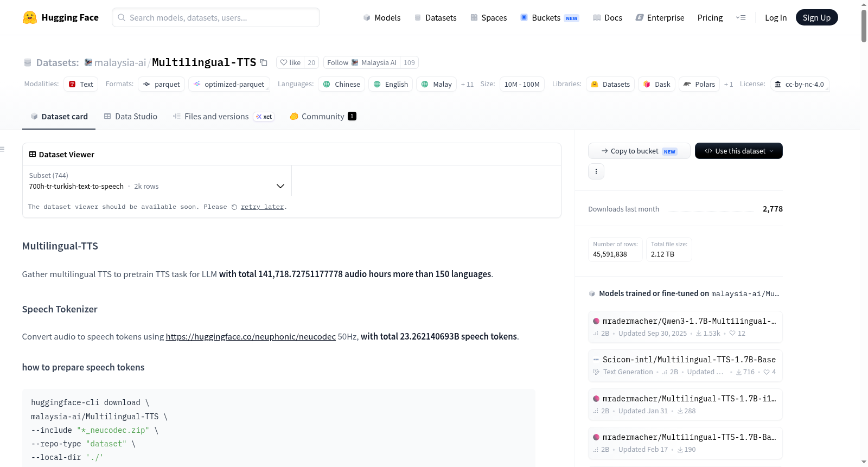
Task: Open the Pricing page
Action: (x=710, y=17)
